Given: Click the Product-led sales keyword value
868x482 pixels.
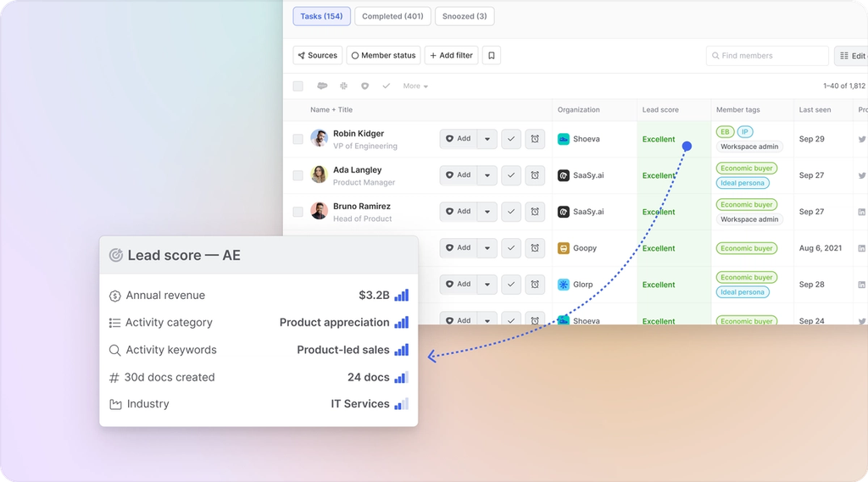Looking at the screenshot, I should (x=343, y=350).
